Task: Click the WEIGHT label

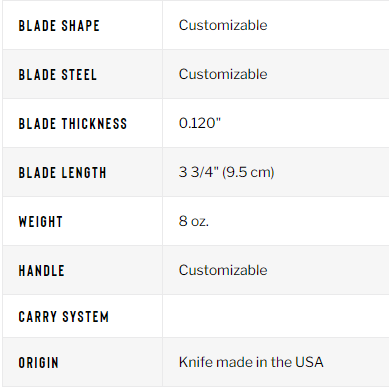Action: click(41, 222)
